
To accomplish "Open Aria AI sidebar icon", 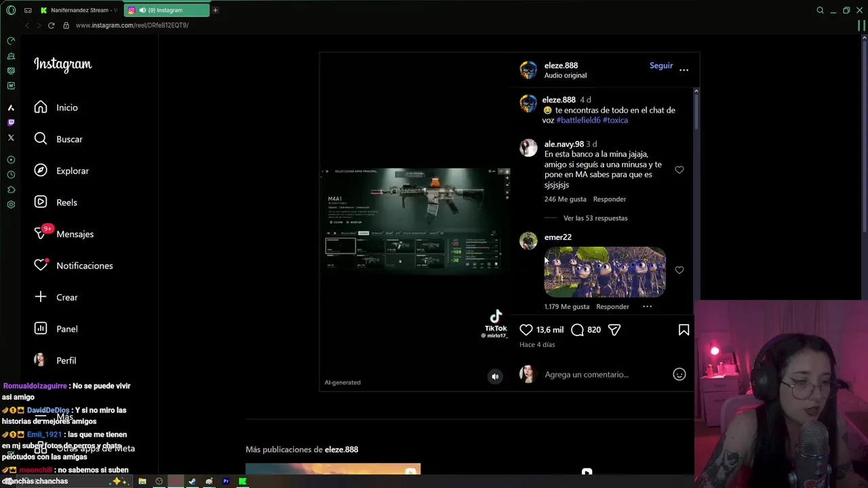I will pos(11,108).
